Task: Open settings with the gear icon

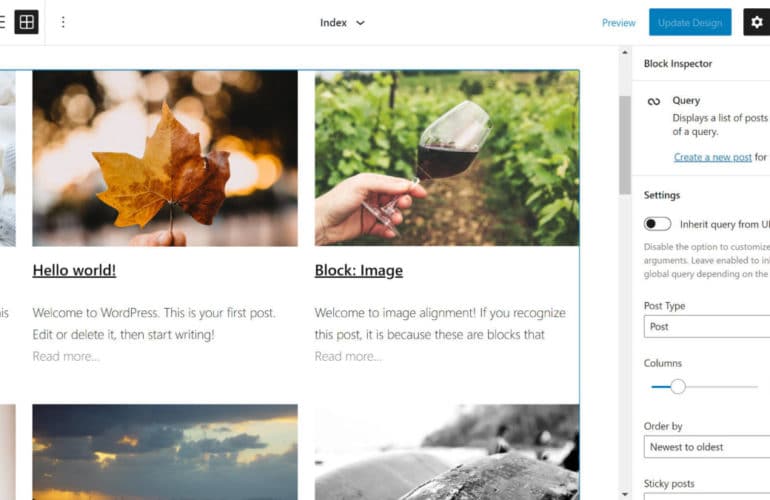Action: pyautogui.click(x=756, y=22)
